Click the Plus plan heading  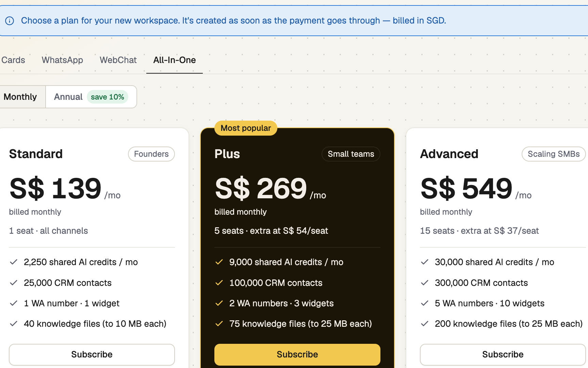pyautogui.click(x=227, y=154)
